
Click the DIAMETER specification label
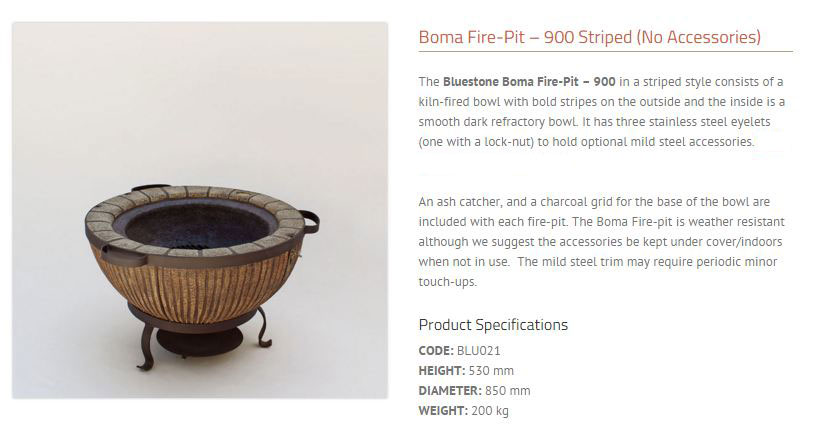coord(449,390)
